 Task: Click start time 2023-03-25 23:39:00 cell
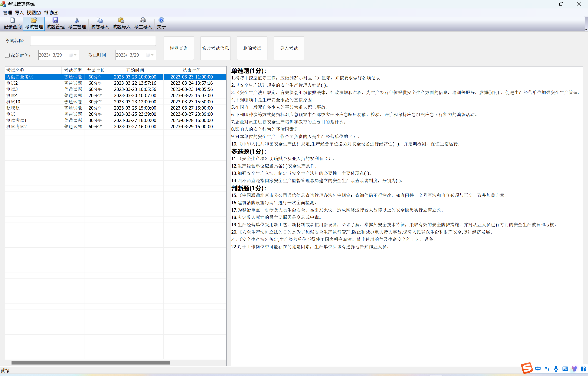click(x=135, y=114)
